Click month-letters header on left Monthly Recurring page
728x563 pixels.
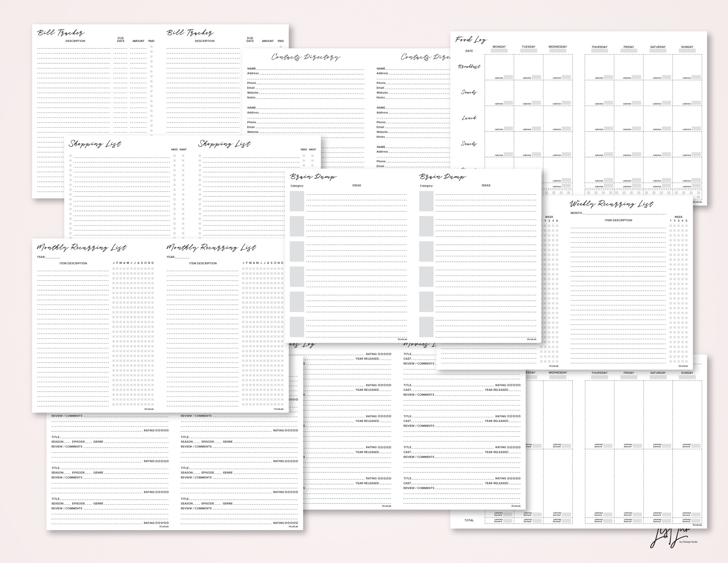pyautogui.click(x=133, y=263)
